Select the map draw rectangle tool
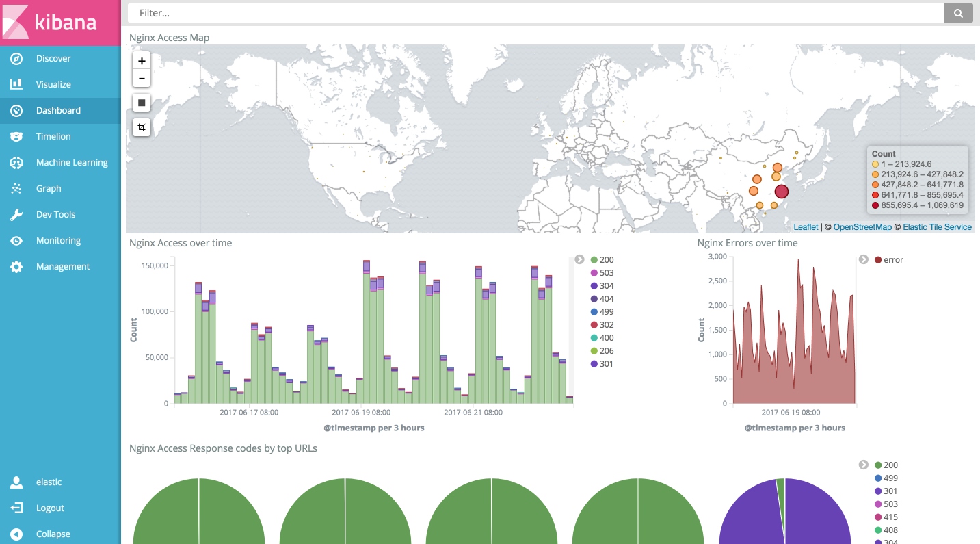The image size is (980, 544). click(142, 103)
